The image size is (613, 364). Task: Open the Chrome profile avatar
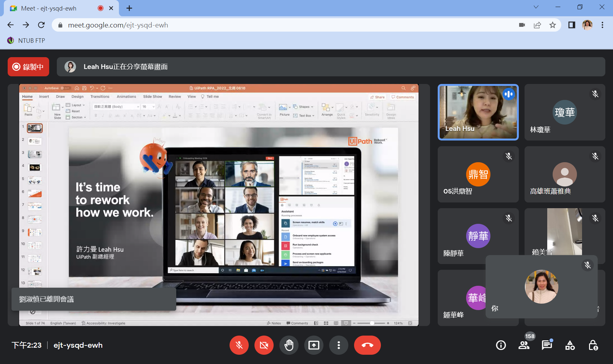pyautogui.click(x=587, y=25)
